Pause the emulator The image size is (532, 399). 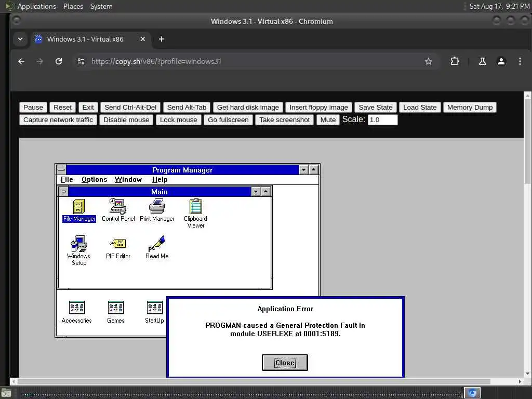tap(33, 107)
